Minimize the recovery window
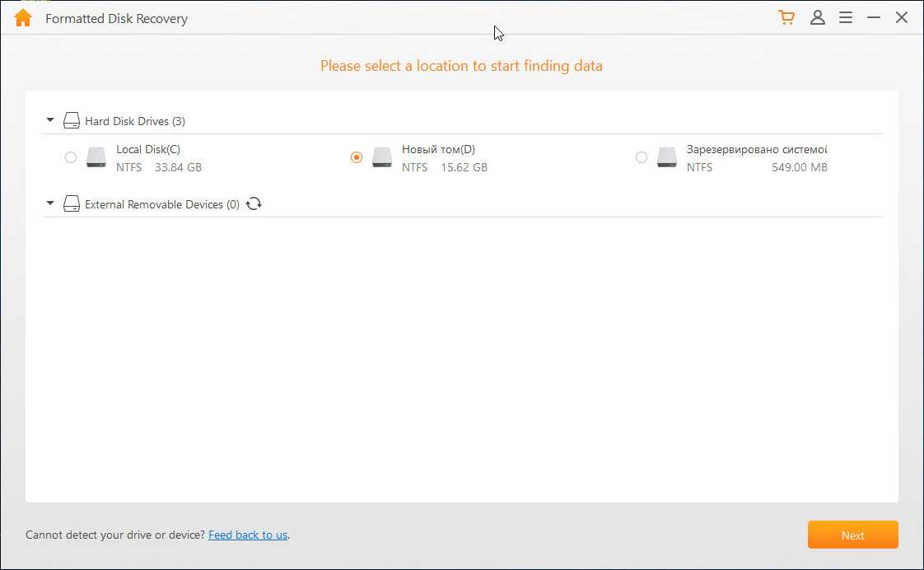 (874, 17)
